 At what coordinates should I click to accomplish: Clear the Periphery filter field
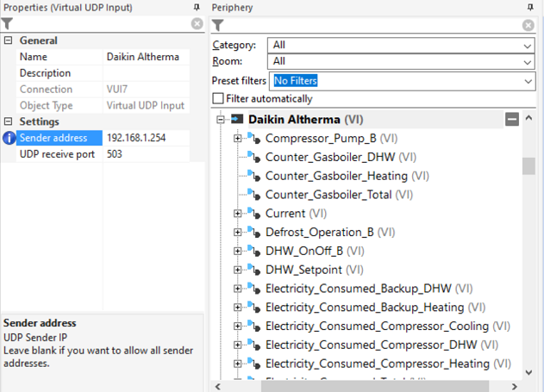point(528,25)
